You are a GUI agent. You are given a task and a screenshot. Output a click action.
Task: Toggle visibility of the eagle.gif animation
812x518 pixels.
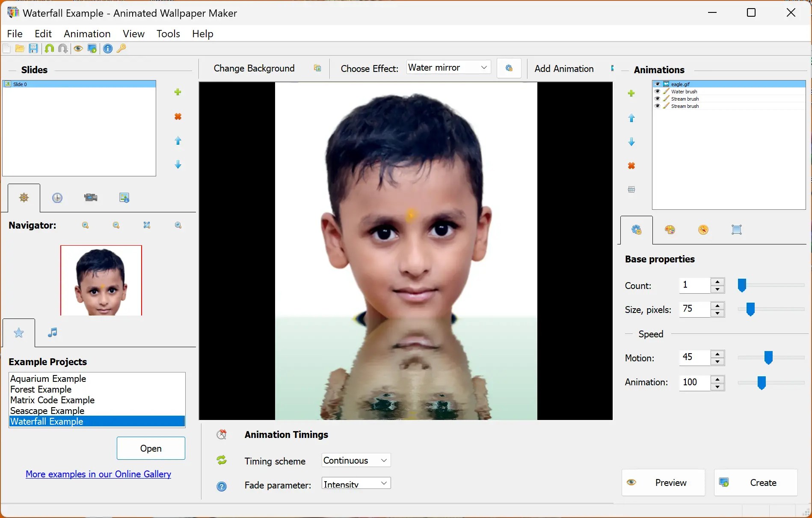point(658,84)
